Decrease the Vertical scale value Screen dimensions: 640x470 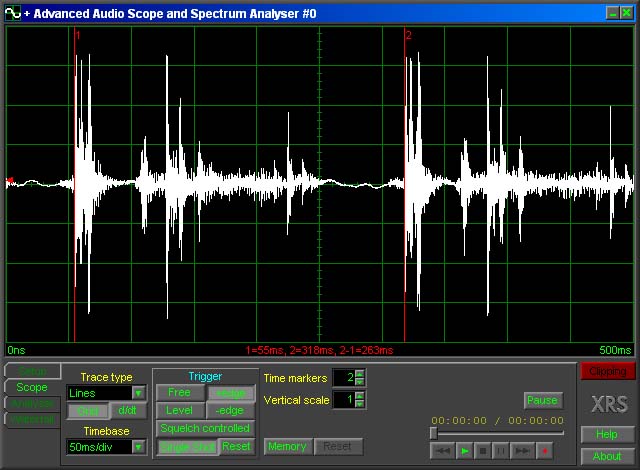pyautogui.click(x=360, y=403)
